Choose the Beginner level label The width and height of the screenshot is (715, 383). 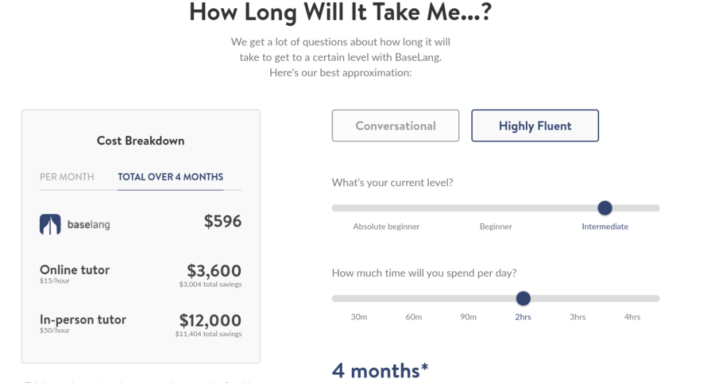[x=496, y=227]
